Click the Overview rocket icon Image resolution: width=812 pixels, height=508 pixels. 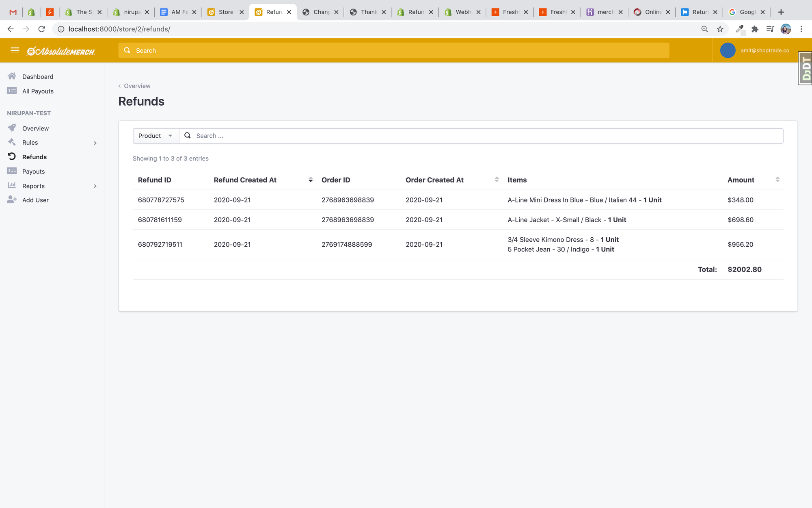12,128
